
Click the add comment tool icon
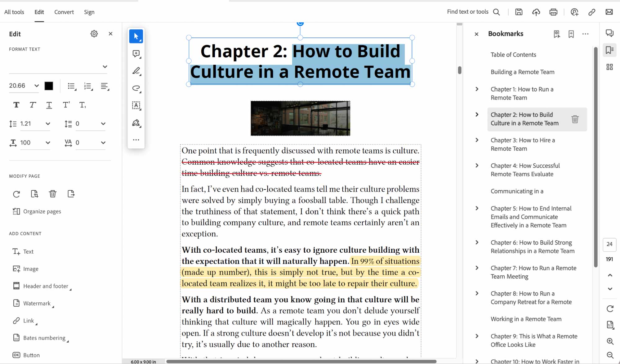tap(136, 54)
